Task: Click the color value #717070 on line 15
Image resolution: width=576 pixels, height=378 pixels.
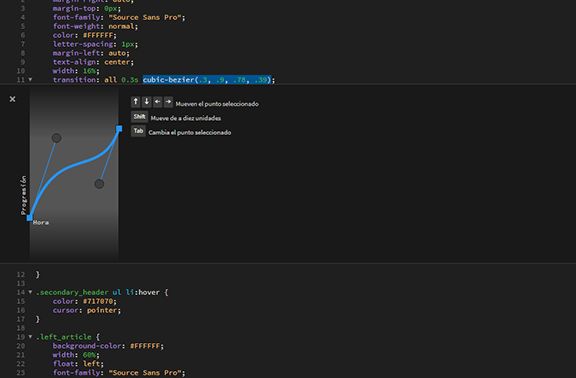Action: 97,301
